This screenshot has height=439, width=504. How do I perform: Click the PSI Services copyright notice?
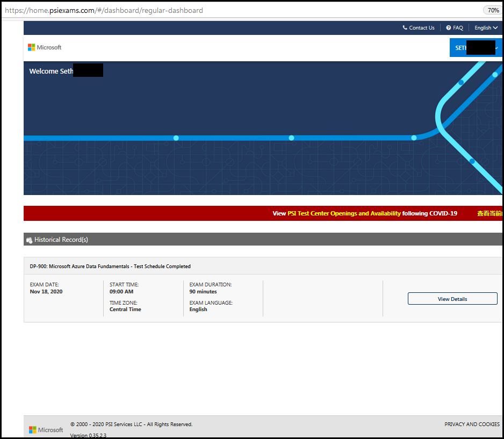tap(131, 424)
